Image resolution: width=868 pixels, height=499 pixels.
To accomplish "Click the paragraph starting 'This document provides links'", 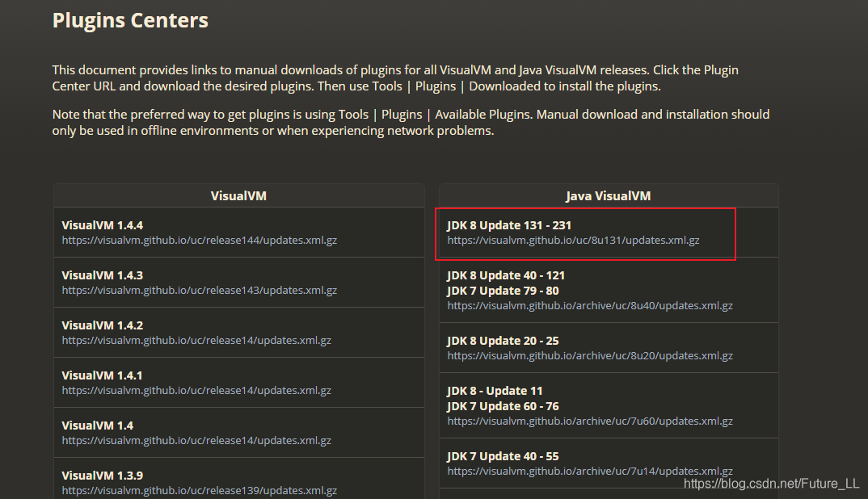I will (395, 78).
